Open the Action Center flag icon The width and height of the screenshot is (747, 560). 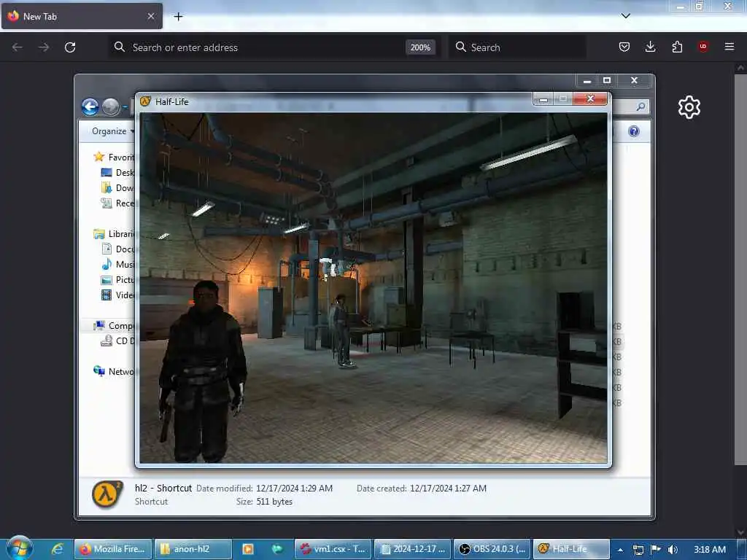tap(656, 550)
